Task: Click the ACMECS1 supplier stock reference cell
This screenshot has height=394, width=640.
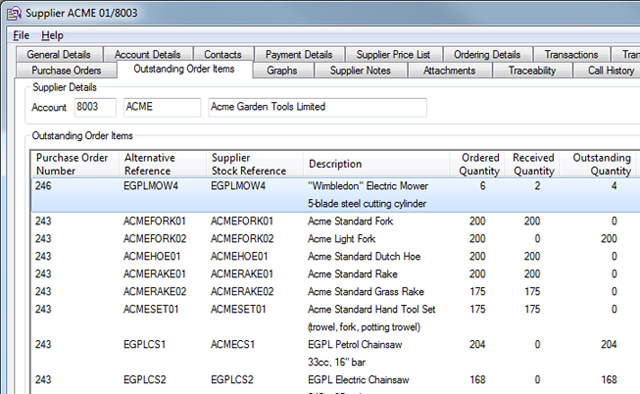Action: (232, 345)
